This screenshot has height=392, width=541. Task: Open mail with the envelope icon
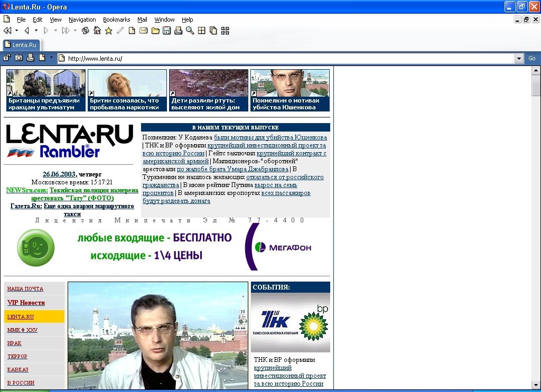point(144,31)
